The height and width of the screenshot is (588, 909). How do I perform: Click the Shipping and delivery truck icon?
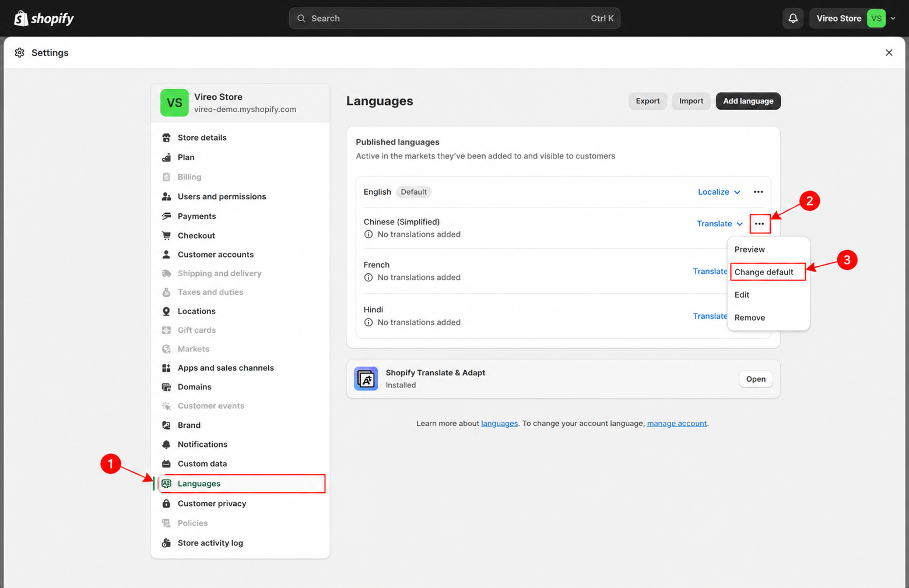166,273
